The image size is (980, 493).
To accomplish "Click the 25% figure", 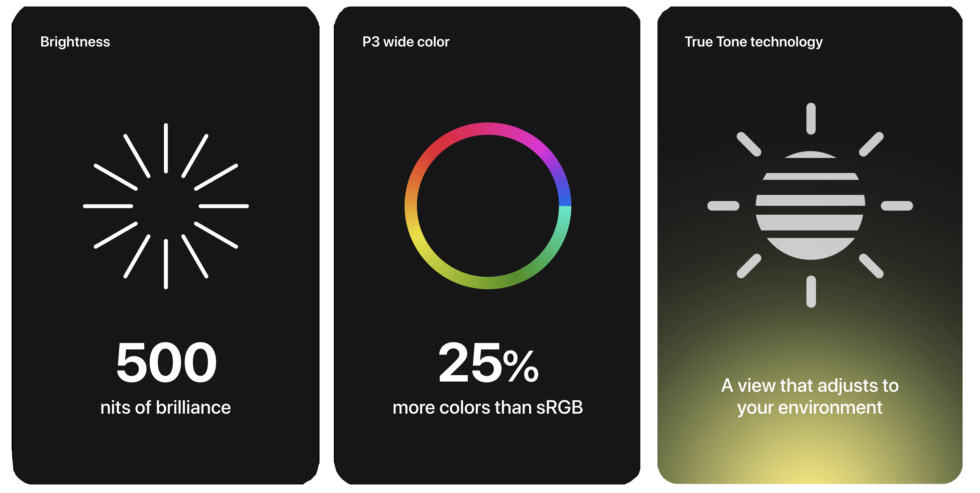I will [x=488, y=362].
